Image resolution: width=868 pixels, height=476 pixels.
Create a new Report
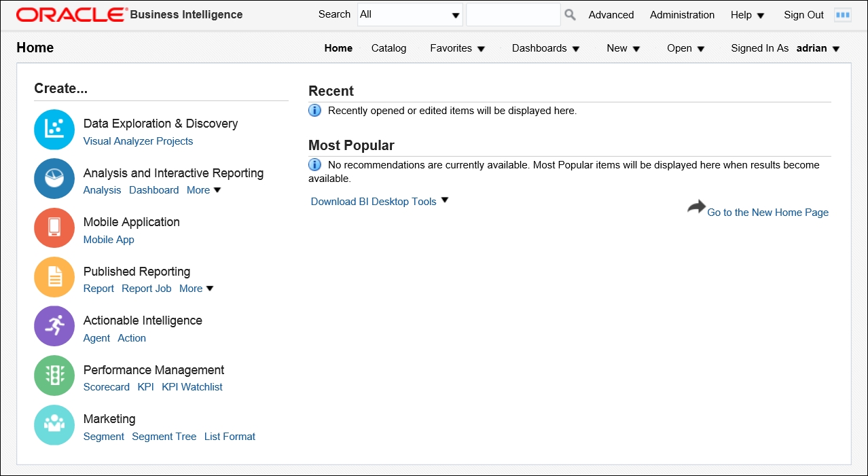click(98, 289)
